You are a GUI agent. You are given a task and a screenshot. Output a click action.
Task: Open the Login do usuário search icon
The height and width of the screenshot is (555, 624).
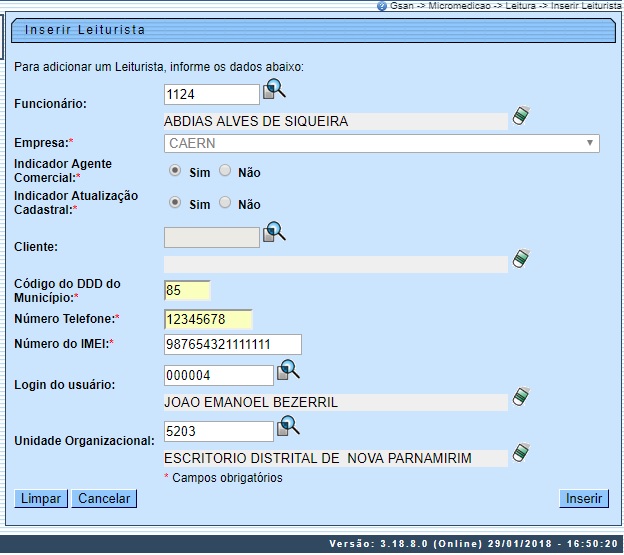[x=288, y=370]
